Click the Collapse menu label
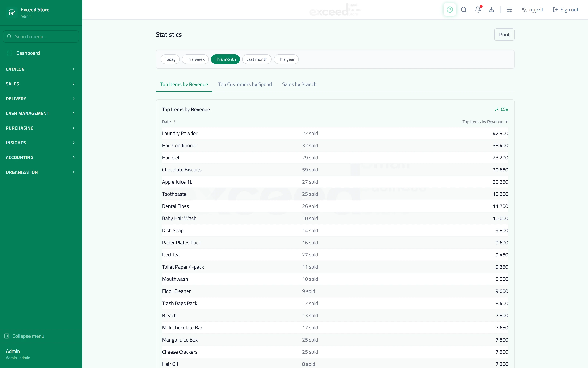This screenshot has height=368, width=588. [x=28, y=336]
